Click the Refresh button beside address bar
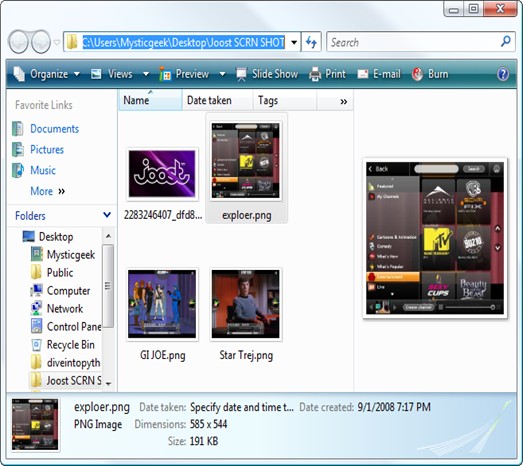The height and width of the screenshot is (466, 523). tap(311, 42)
